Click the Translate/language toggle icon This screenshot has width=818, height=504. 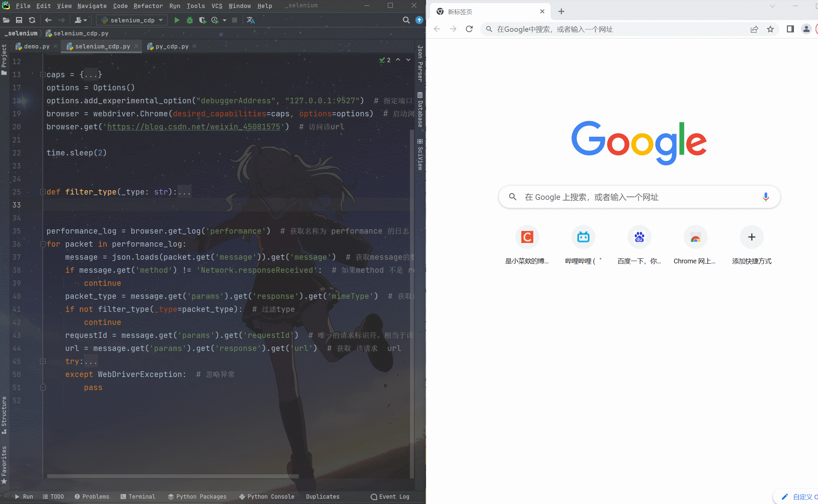[250, 20]
